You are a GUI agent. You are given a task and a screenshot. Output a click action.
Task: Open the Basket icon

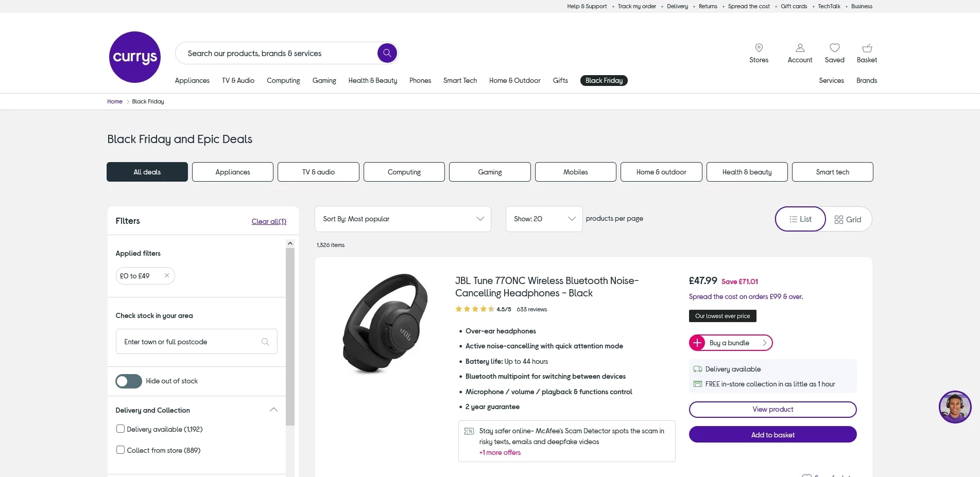867,48
